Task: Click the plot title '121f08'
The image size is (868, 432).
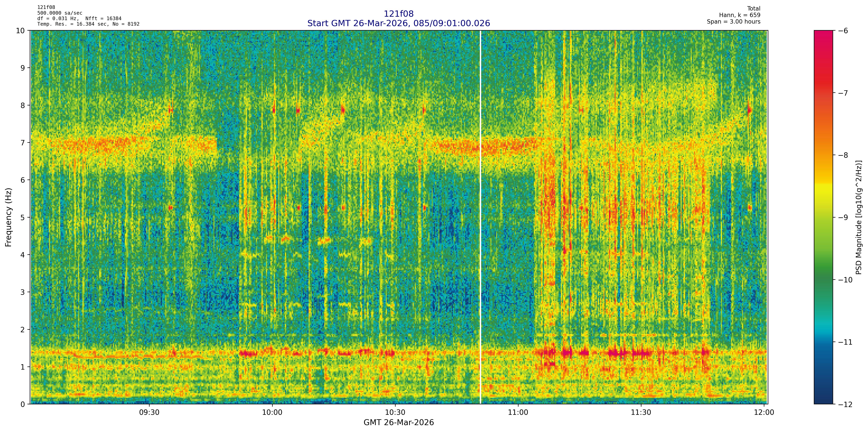Action: coord(399,14)
